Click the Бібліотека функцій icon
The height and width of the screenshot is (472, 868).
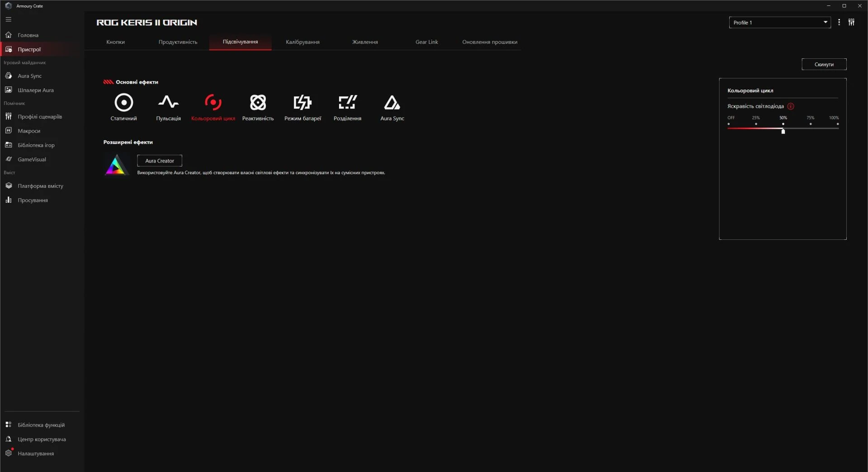(x=9, y=424)
